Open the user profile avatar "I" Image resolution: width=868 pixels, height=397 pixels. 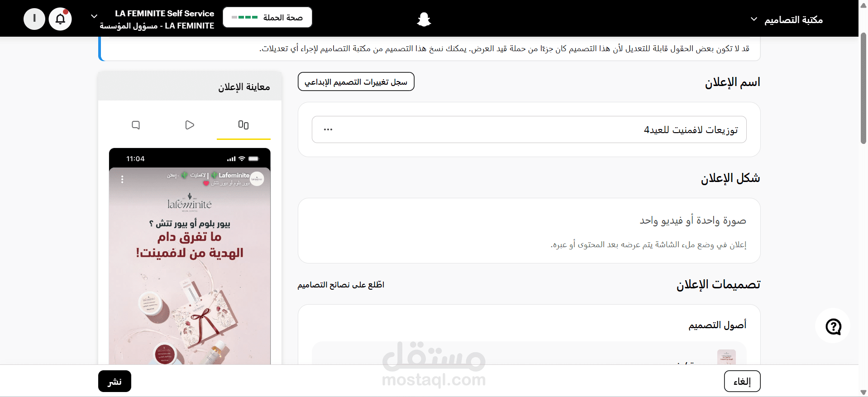tap(34, 19)
